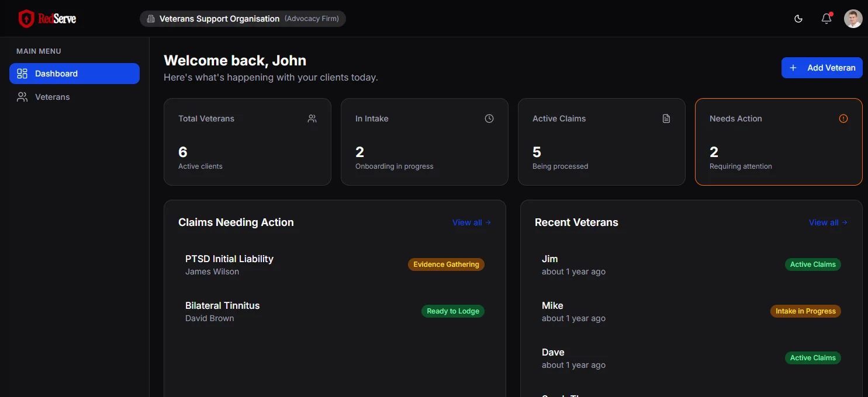
Task: Select Dashboard in the main menu
Action: coord(74,74)
